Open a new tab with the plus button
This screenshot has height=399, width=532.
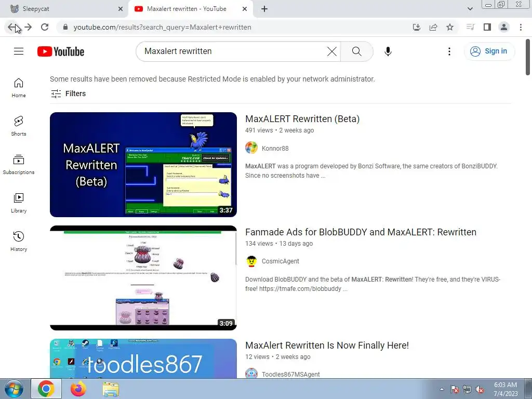(x=264, y=9)
